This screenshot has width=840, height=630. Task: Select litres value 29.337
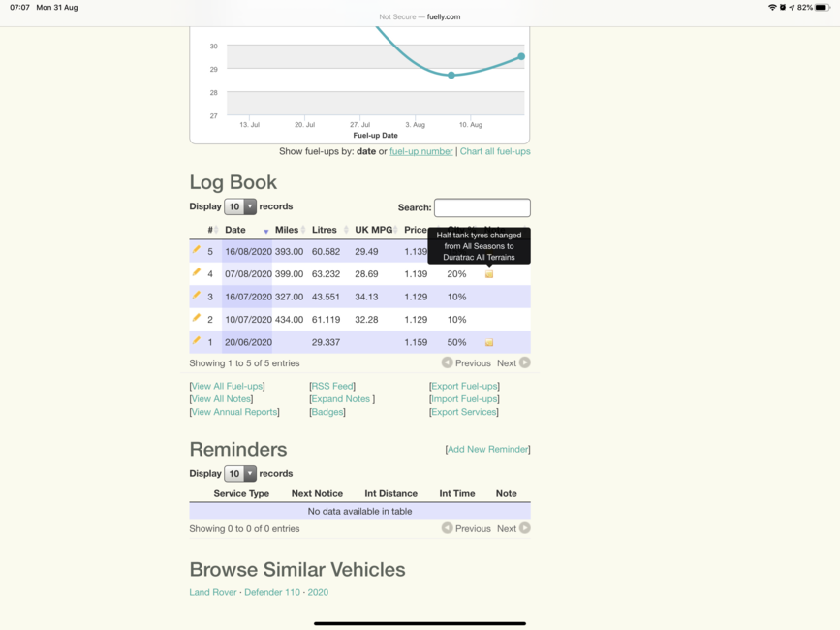tap(326, 342)
